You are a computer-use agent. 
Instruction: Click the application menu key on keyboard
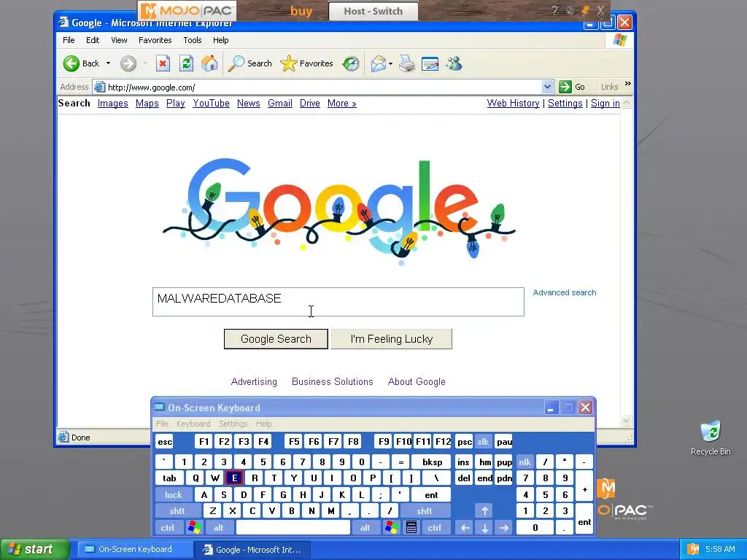click(x=411, y=528)
